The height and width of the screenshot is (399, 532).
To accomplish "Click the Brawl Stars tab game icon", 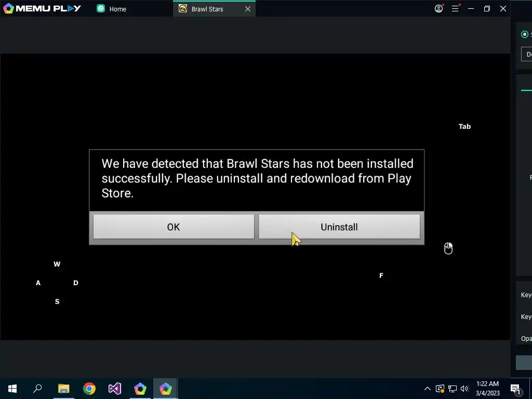I will (x=183, y=8).
